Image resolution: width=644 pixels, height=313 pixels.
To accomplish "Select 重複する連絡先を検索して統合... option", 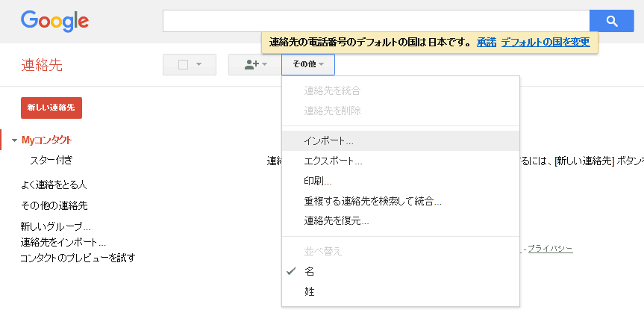I will click(372, 201).
